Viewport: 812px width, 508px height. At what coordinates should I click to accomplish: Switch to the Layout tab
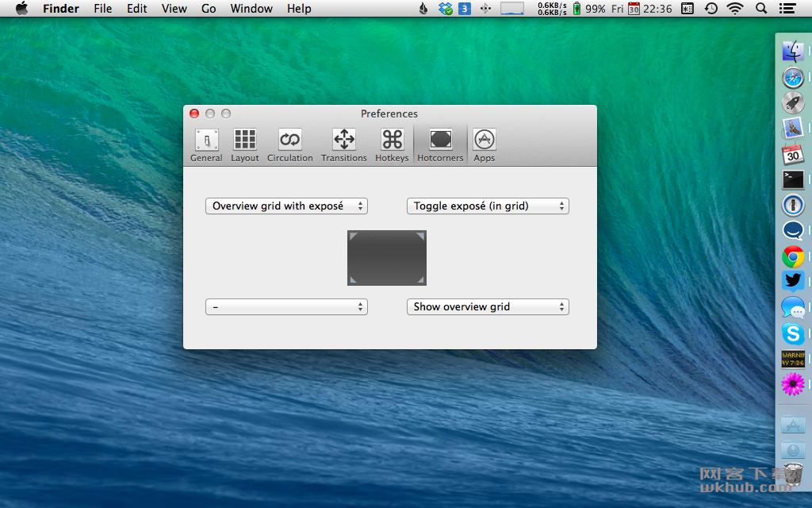pos(245,146)
